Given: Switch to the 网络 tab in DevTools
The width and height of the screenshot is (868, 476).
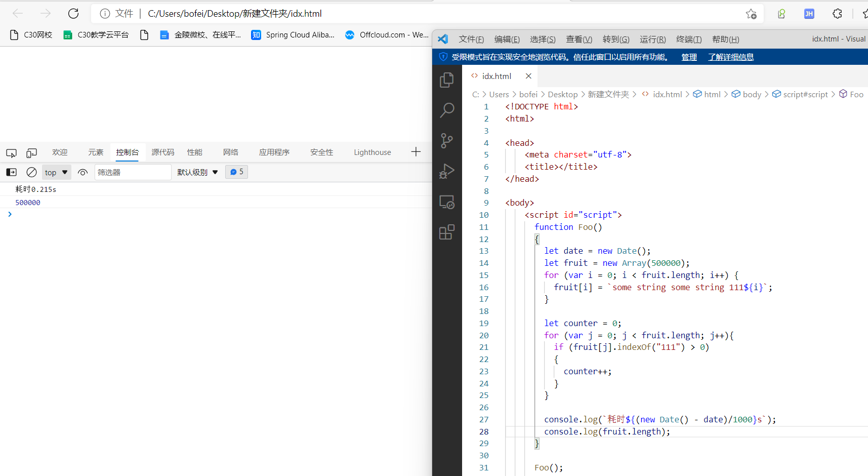Looking at the screenshot, I should 231,152.
